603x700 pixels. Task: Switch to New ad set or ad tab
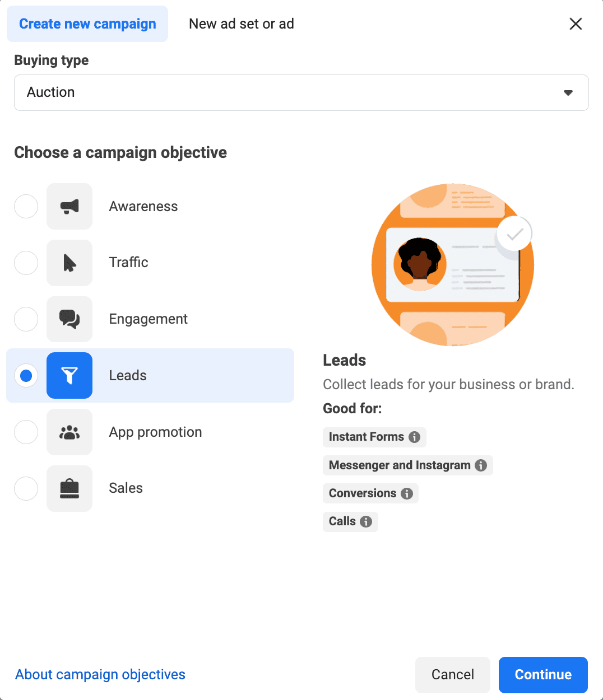tap(242, 24)
